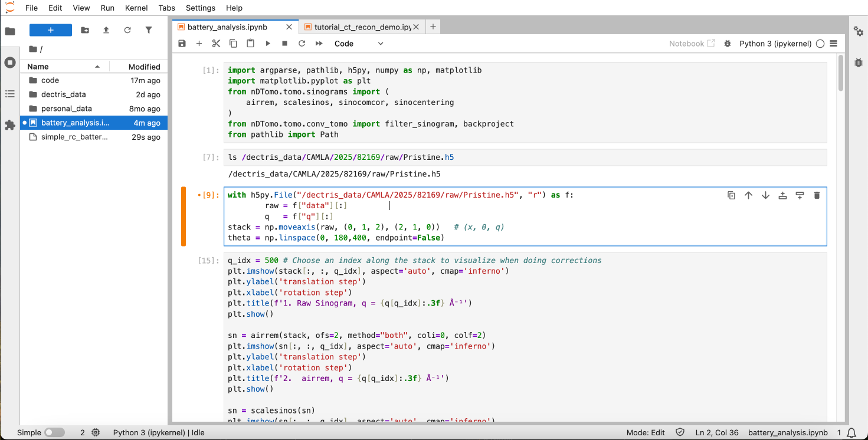This screenshot has height=440, width=868.
Task: Open Running Terminals and Kernels panel
Action: tap(10, 63)
